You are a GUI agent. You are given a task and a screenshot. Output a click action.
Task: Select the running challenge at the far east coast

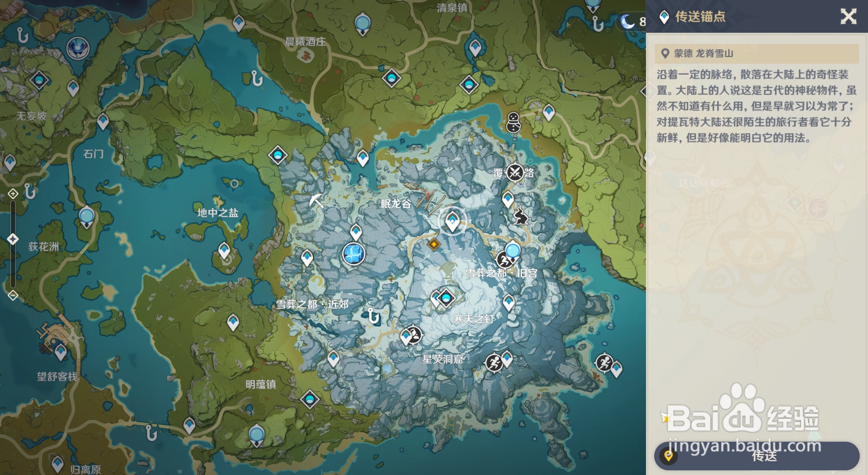[604, 362]
